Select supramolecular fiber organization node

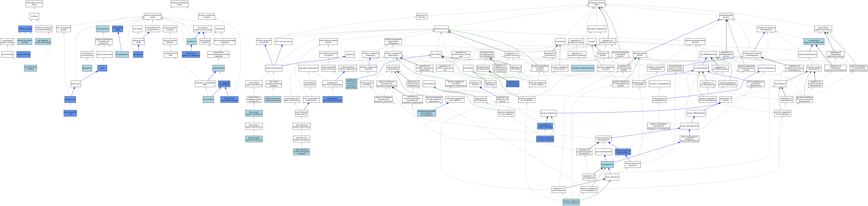[x=292, y=99]
